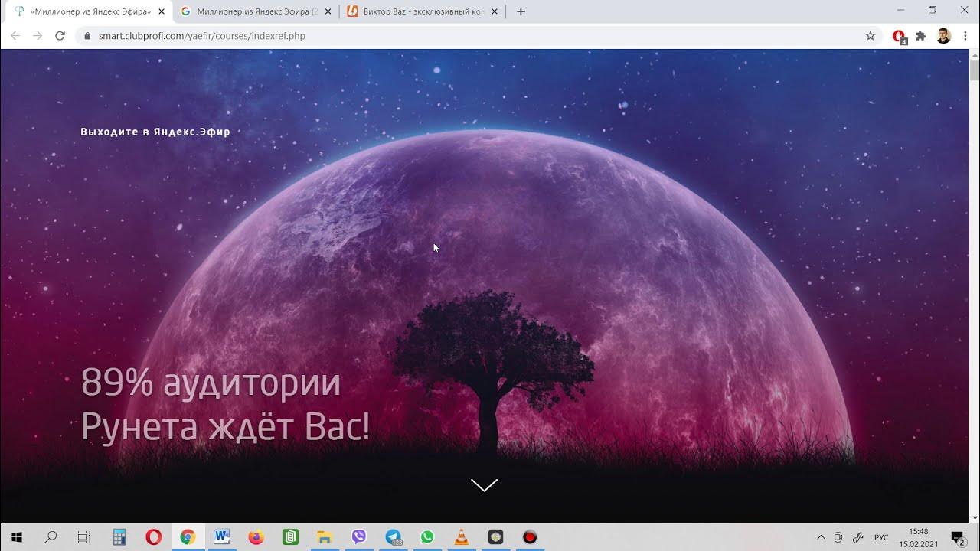The height and width of the screenshot is (551, 980).
Task: Switch to Google Chrome in the taskbar
Action: 188,537
